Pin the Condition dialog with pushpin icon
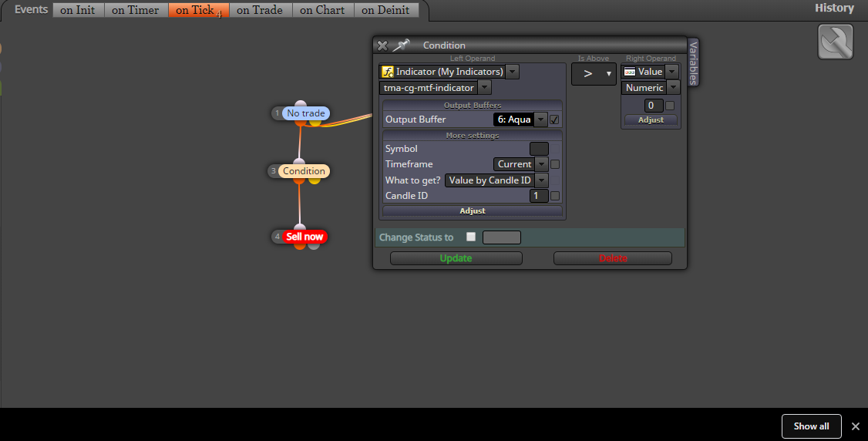The height and width of the screenshot is (441, 868). (401, 45)
